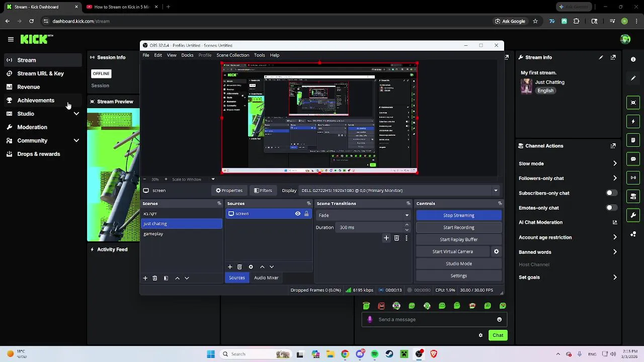
Task: Expand Banned words options
Action: tap(615, 252)
